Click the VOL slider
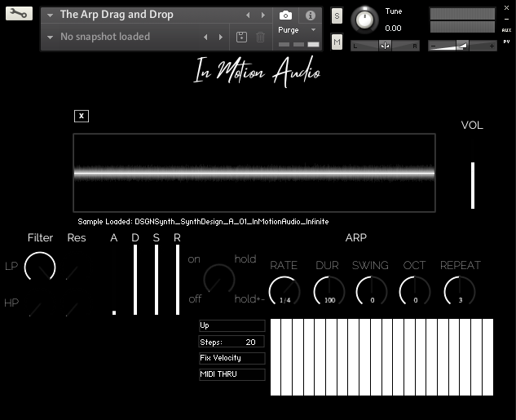This screenshot has height=420, width=516. pyautogui.click(x=473, y=185)
